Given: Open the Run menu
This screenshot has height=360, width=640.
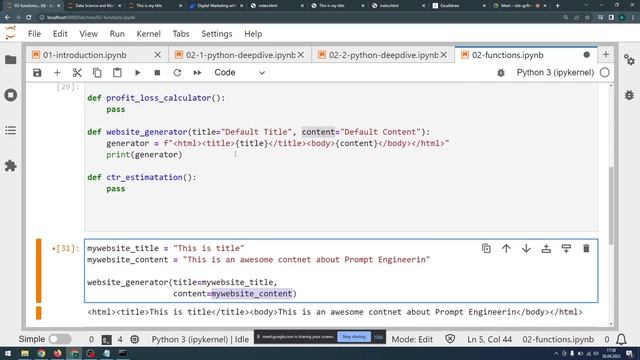Looking at the screenshot, I should tap(117, 34).
